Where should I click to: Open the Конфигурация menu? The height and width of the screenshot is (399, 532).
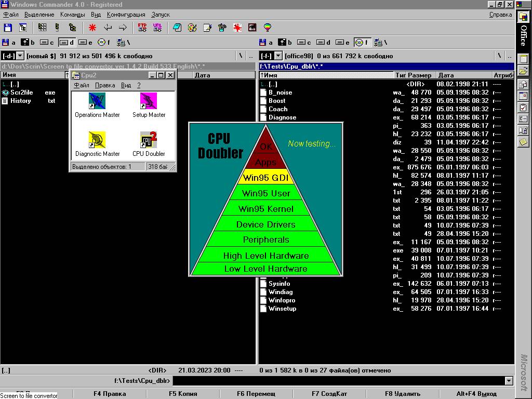(126, 15)
